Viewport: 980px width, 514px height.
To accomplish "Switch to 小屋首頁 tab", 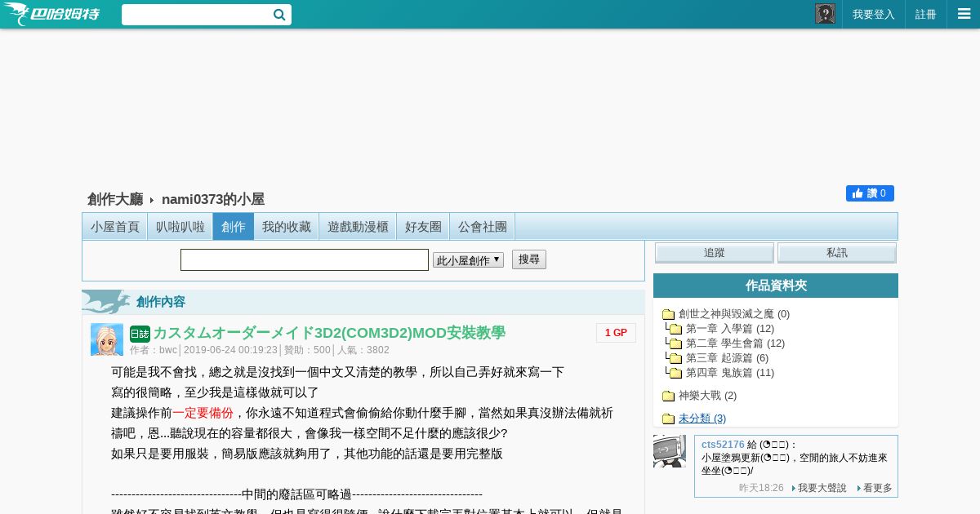I will 115,226.
